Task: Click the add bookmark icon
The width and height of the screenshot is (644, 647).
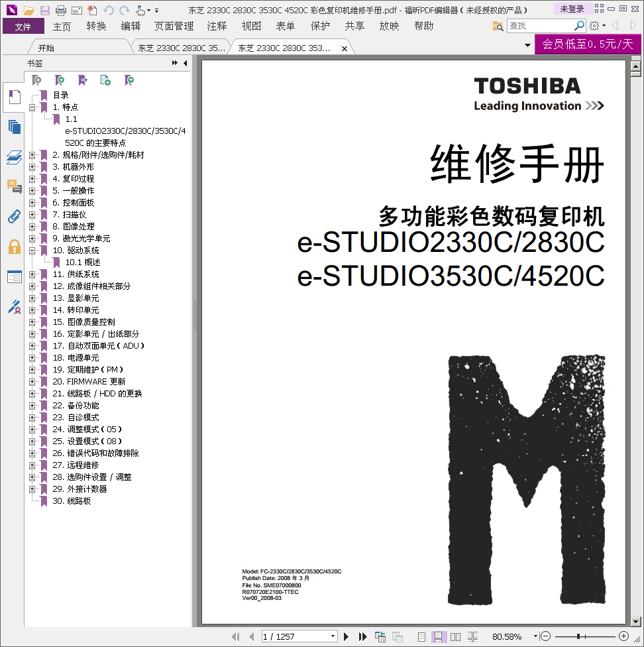Action: 60,80
